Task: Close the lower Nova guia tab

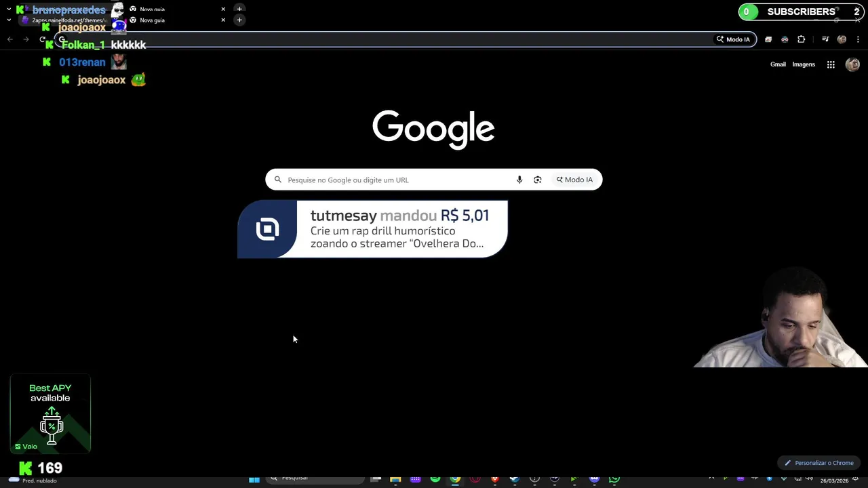Action: coord(223,20)
